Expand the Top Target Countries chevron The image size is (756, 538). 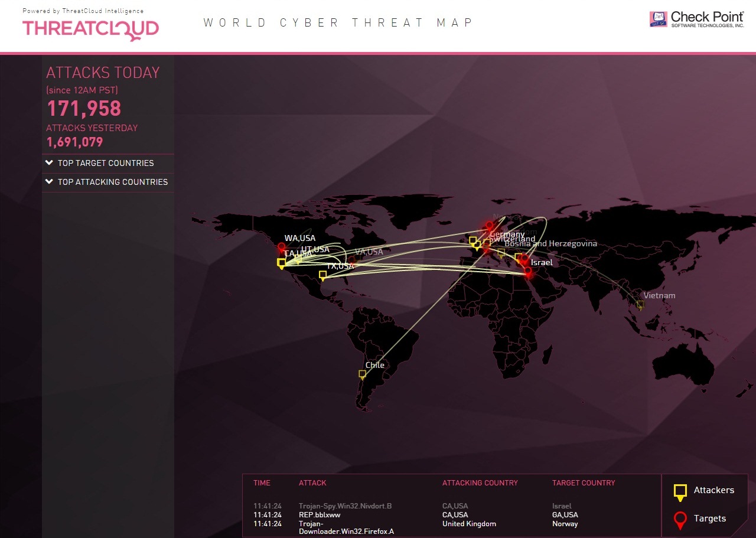[x=49, y=162]
